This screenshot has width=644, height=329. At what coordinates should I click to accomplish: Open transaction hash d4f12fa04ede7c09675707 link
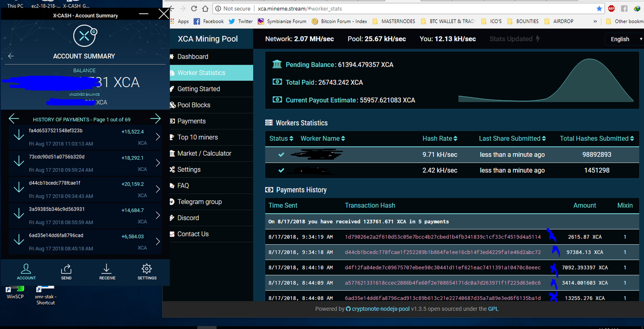(x=443, y=268)
